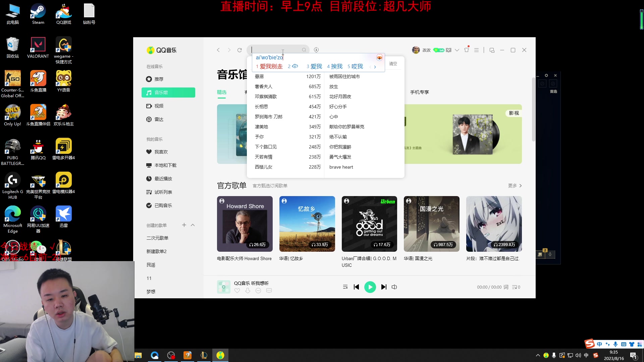Image resolution: width=644 pixels, height=362 pixels.
Task: Select search history 被雨困住的城市
Action: [x=344, y=76]
